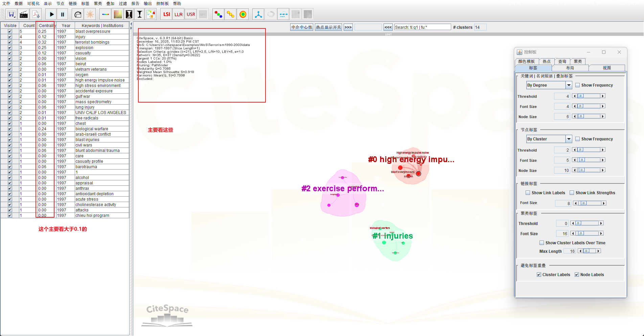
Task: Switch to the 布局 tab
Action: coord(570,68)
